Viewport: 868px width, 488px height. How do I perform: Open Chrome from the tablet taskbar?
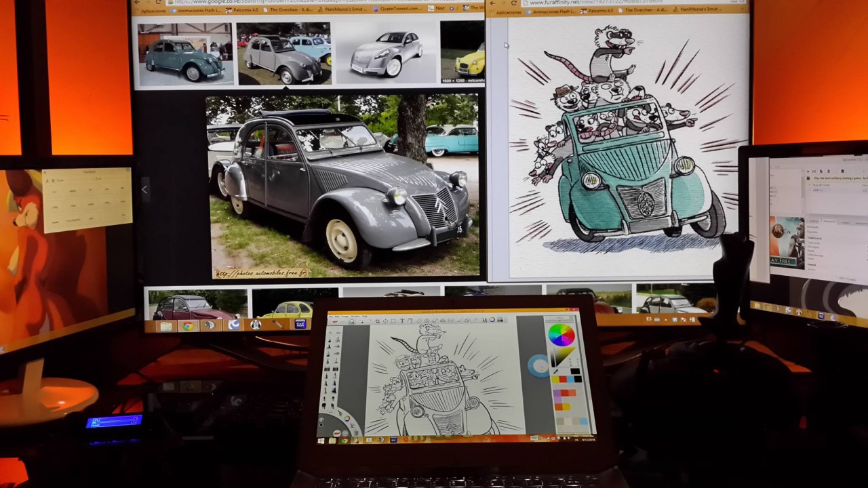pos(344,441)
